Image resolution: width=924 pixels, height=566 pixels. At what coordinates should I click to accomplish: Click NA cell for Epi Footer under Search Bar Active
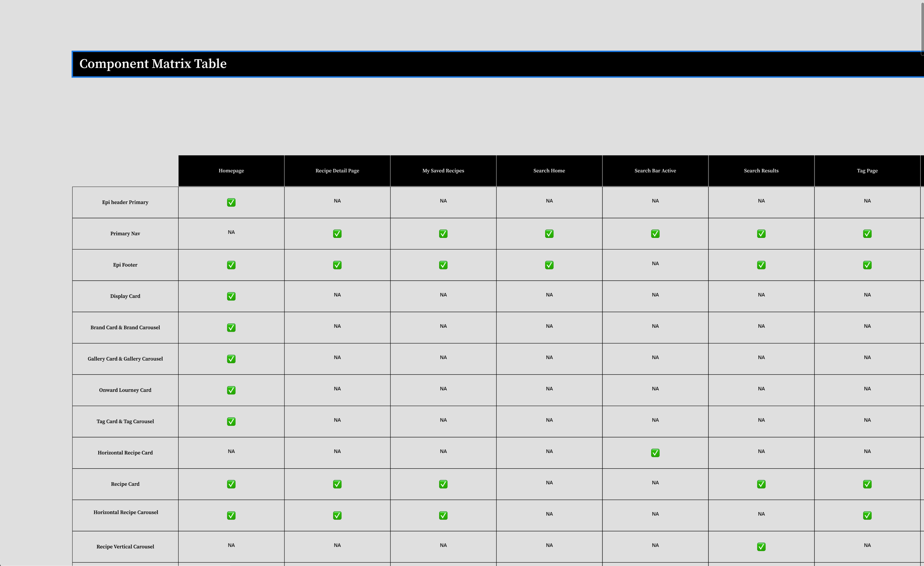point(655,264)
